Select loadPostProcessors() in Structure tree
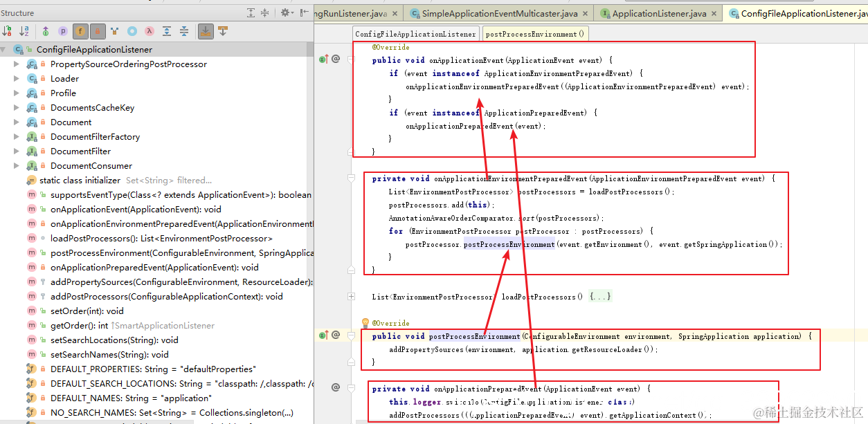 click(161, 239)
